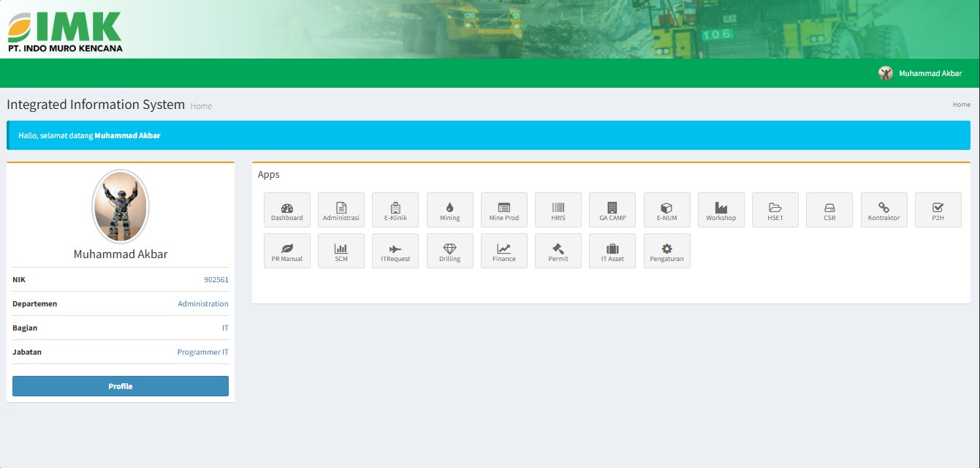Launch the IT Asset suitcase app

pyautogui.click(x=612, y=251)
